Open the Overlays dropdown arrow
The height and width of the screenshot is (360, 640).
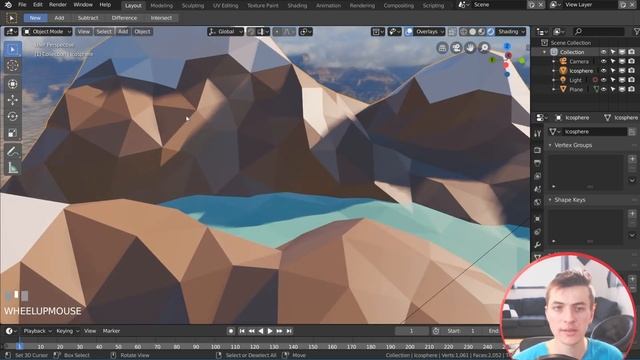coord(429,31)
